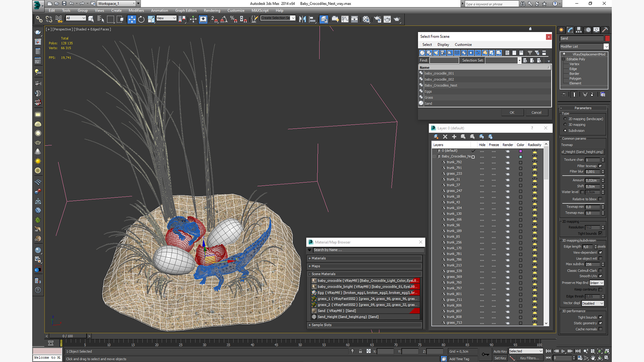Open the selection filter All dropdown
The image size is (644, 362).
click(76, 18)
